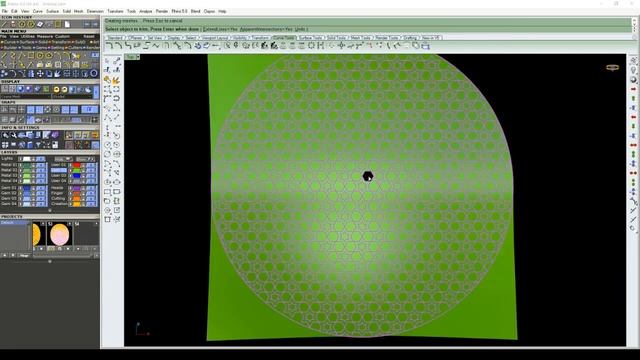640x360 pixels.
Task: Toggle visibility of Gem 01 layer
Action: (x=21, y=188)
